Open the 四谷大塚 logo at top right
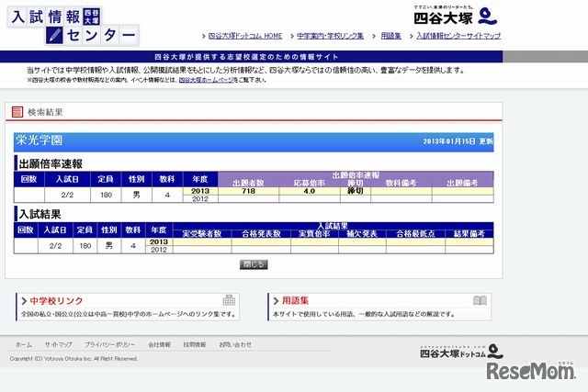The width and height of the screenshot is (588, 392). tap(456, 16)
